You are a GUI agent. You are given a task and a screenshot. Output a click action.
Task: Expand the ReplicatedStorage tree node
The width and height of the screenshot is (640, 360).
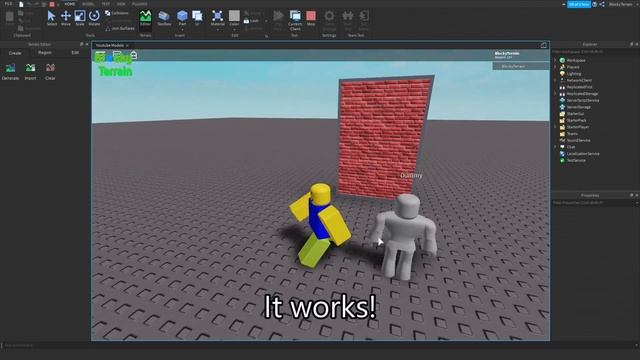555,94
